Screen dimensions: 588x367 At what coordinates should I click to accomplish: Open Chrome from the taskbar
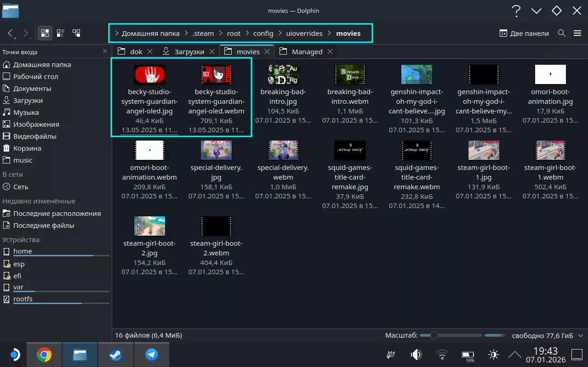click(x=44, y=354)
